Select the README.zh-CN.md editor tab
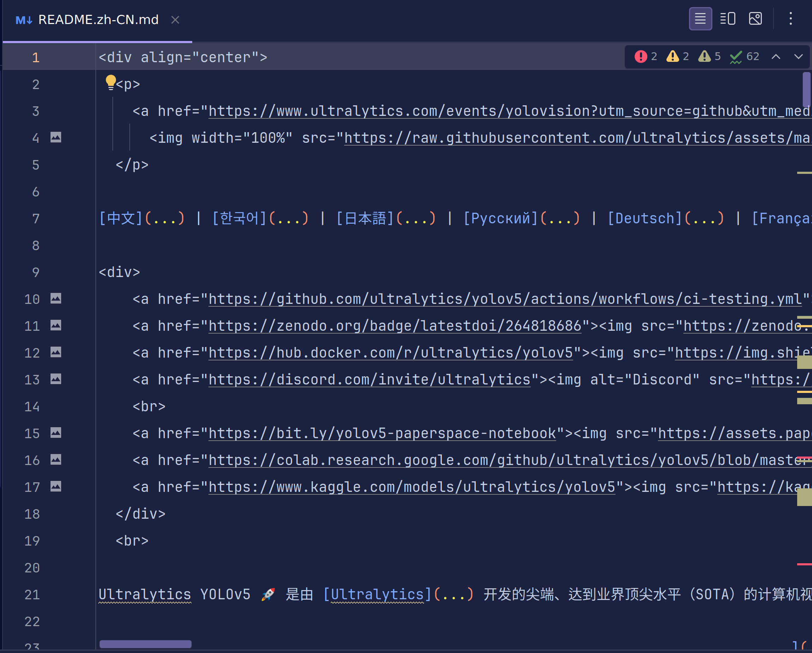Viewport: 812px width, 653px height. (x=98, y=19)
